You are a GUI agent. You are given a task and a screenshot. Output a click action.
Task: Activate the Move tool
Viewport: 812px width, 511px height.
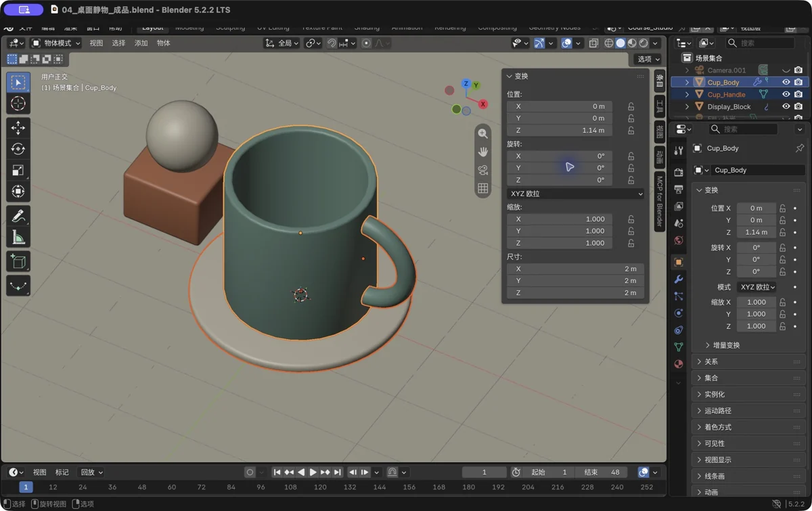pos(18,127)
